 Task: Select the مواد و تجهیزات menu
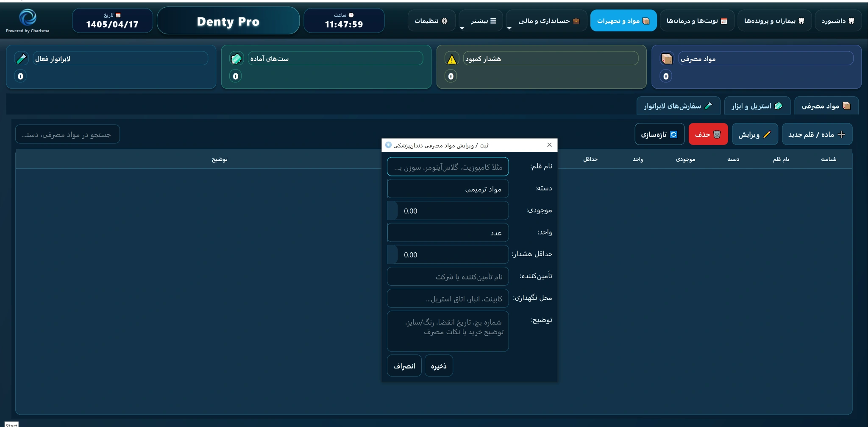(623, 21)
